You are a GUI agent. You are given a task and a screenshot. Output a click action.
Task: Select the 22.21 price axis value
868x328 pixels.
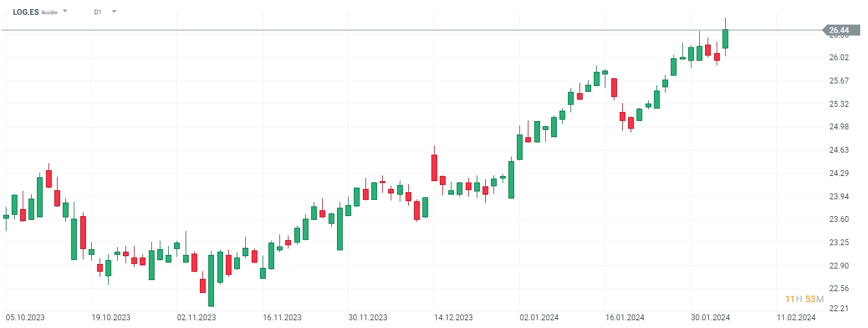(839, 309)
